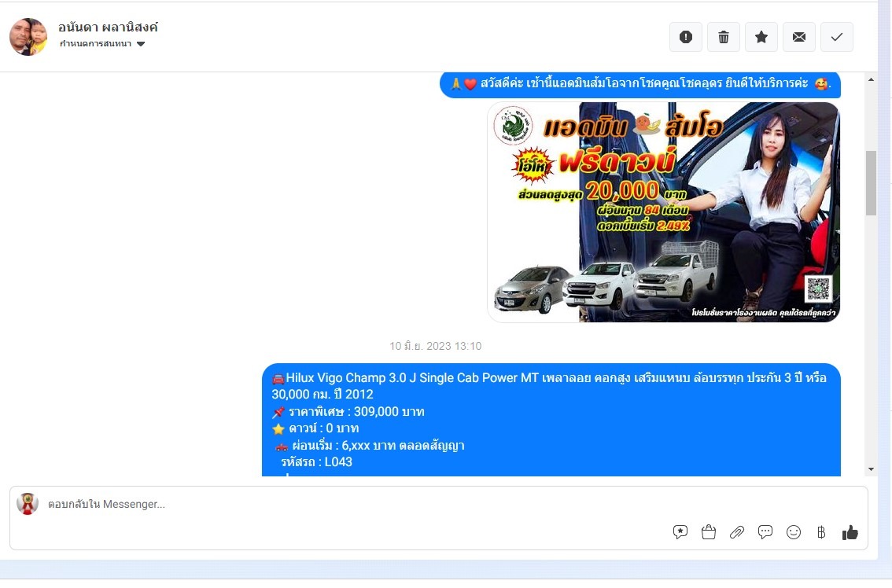Expand the กำหนดการสนทนา dropdown
892x588 pixels.
click(x=96, y=44)
